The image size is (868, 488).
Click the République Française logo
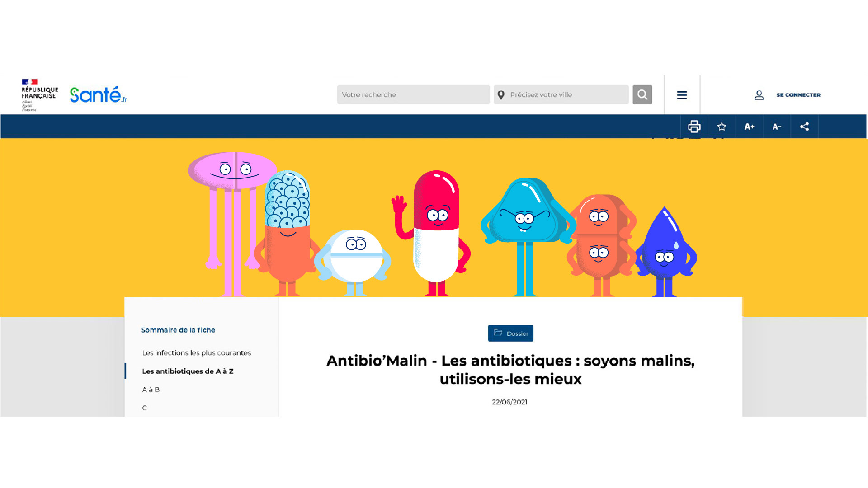click(x=39, y=94)
